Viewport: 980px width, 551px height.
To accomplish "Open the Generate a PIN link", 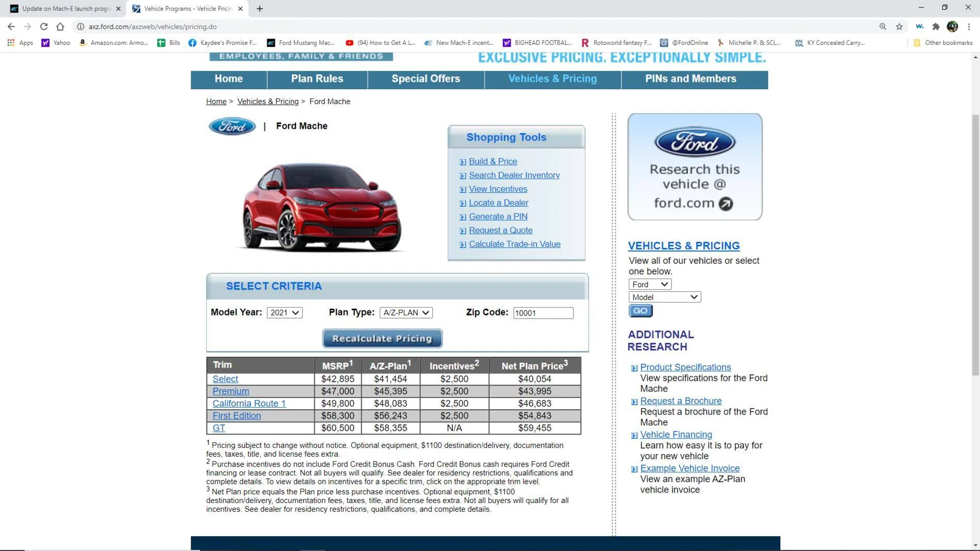I will click(x=498, y=217).
